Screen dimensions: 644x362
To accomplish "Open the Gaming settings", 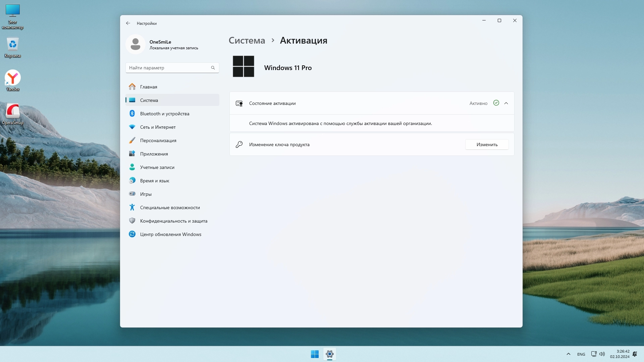I will coord(146,194).
